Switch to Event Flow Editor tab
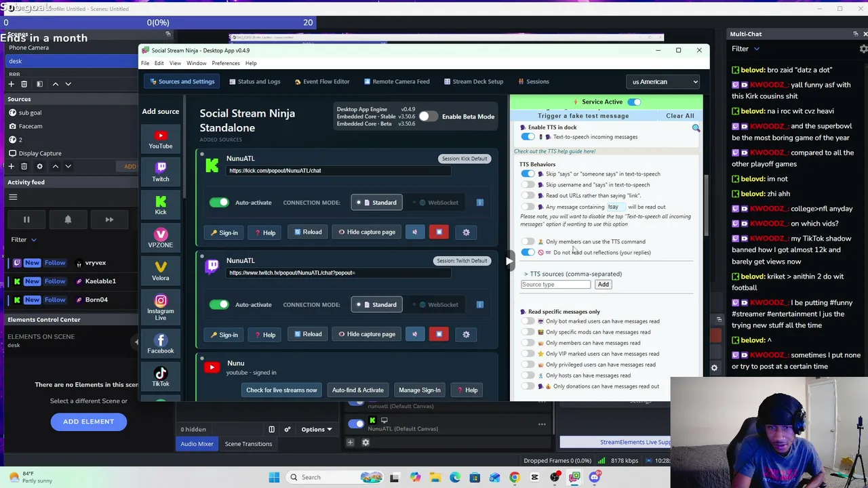868x488 pixels. (322, 82)
